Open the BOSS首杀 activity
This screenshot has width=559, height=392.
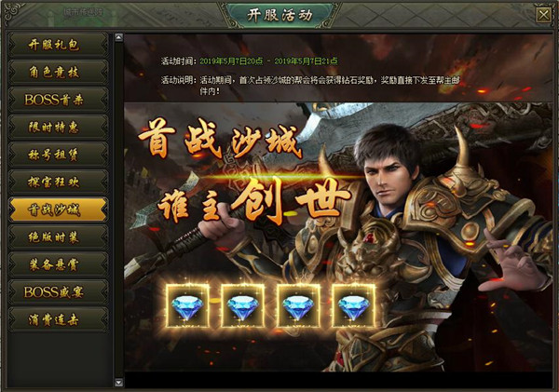[x=58, y=100]
